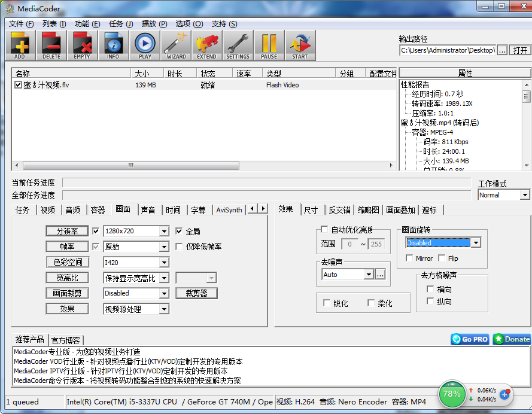Viewport: 532px width, 414px height.
Task: Enable 柔化 soften checkbox
Action: point(371,303)
